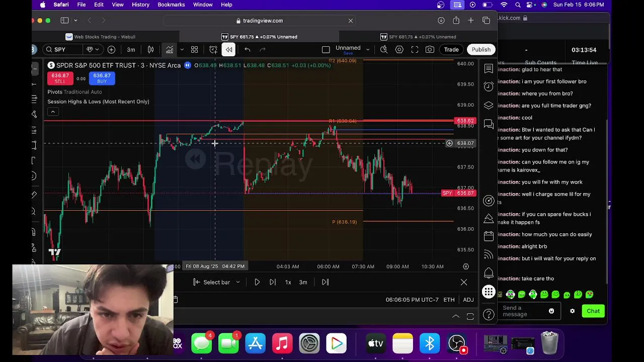Image resolution: width=644 pixels, height=362 pixels.
Task: Open the candlestick chart style selector
Action: point(150,49)
